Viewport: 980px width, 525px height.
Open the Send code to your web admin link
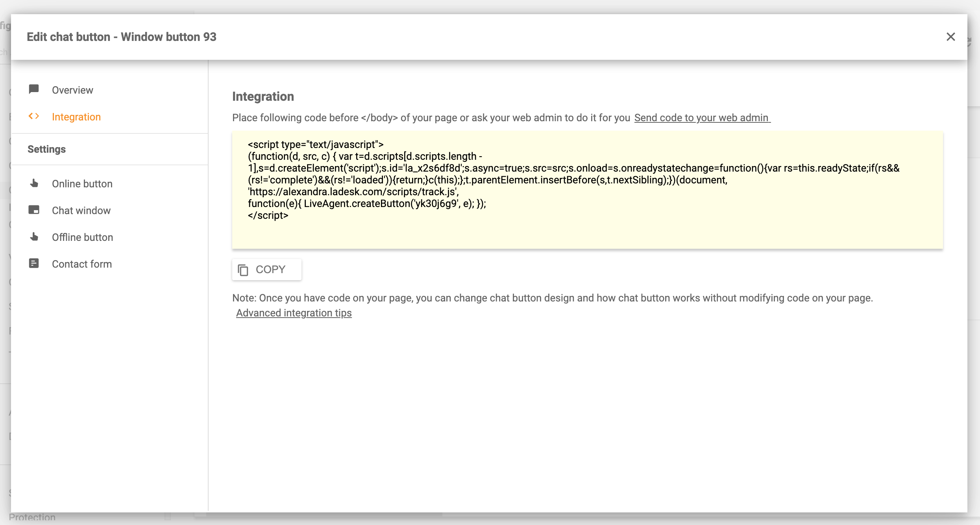pos(702,117)
